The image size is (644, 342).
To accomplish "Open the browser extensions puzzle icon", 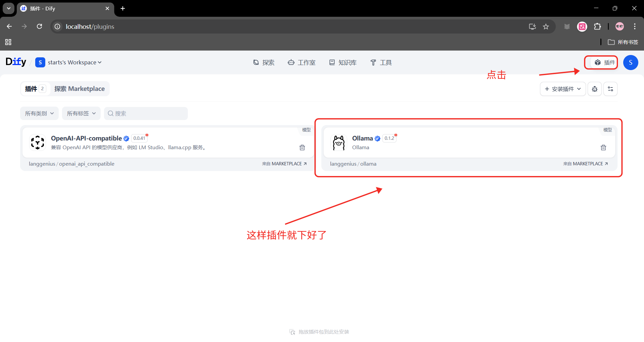I will (597, 26).
